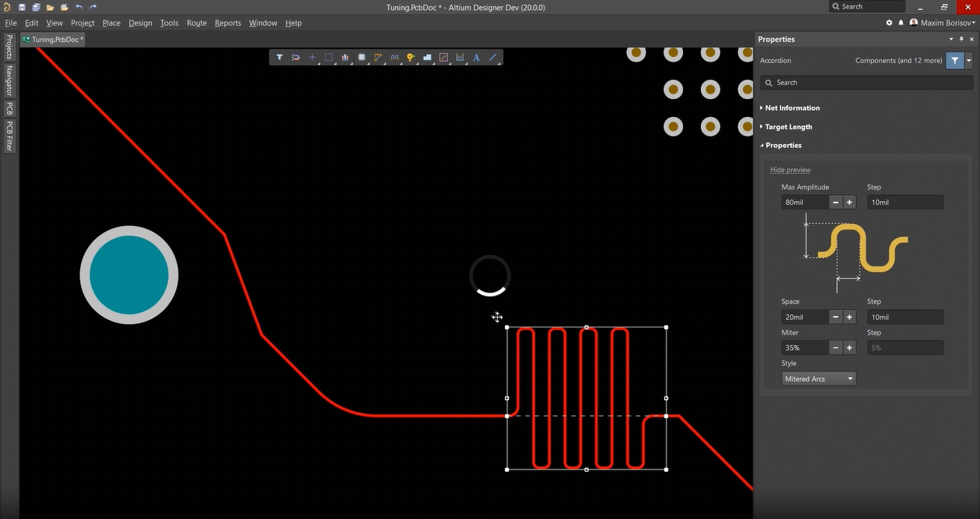
Task: Open the PCB sidebar panel
Action: click(9, 108)
